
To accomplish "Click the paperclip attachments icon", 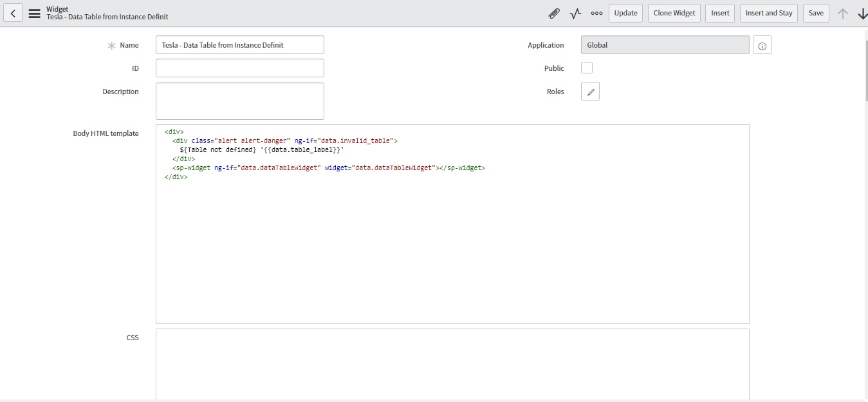I will click(x=553, y=13).
